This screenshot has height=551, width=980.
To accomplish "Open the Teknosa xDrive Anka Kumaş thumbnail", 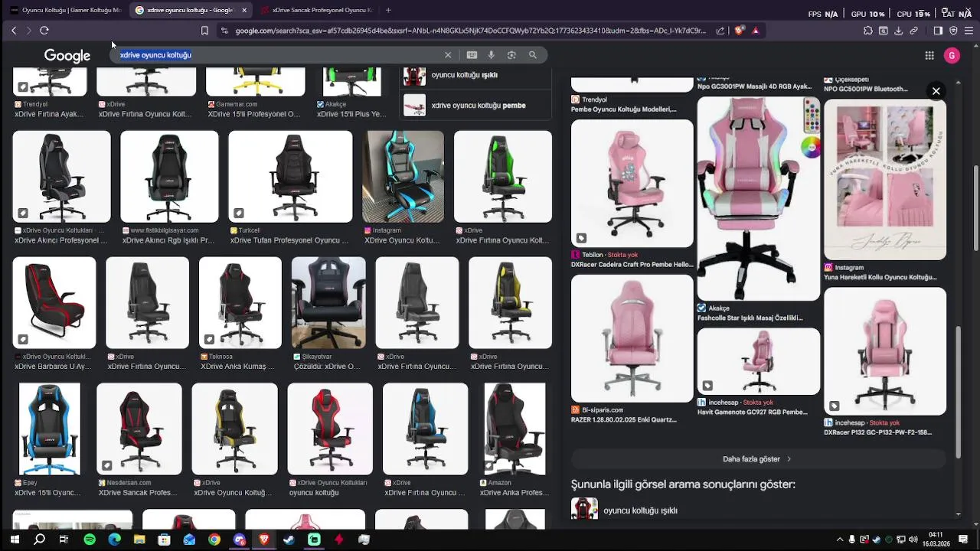I will coord(240,302).
